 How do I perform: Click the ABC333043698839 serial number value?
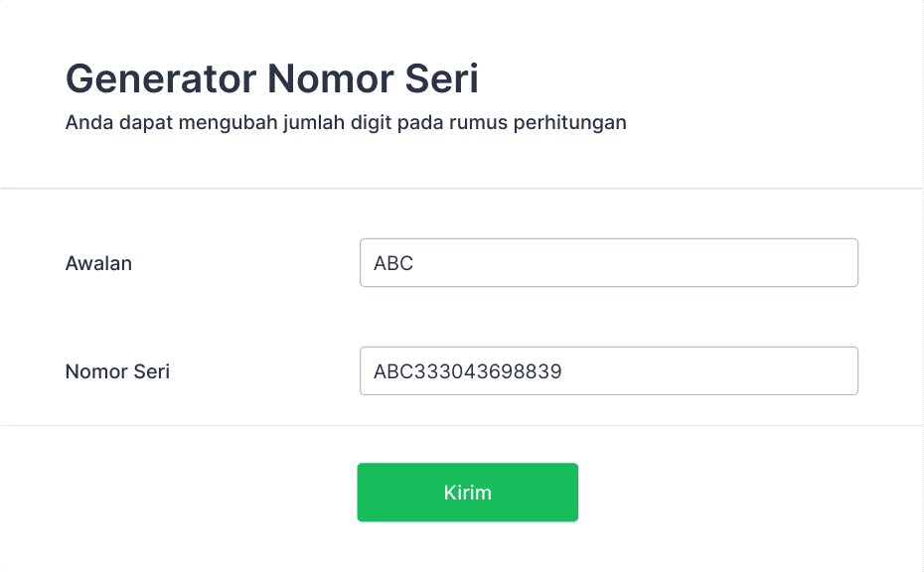coord(467,372)
